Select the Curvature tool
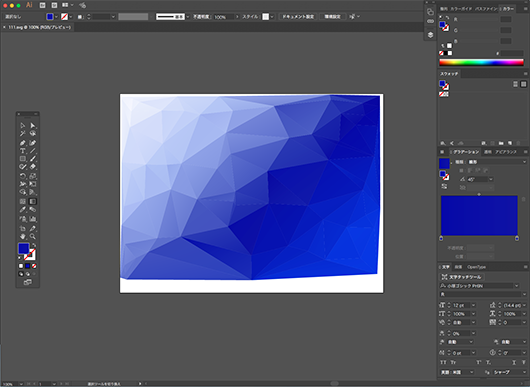The width and height of the screenshot is (530, 387). coord(33,143)
